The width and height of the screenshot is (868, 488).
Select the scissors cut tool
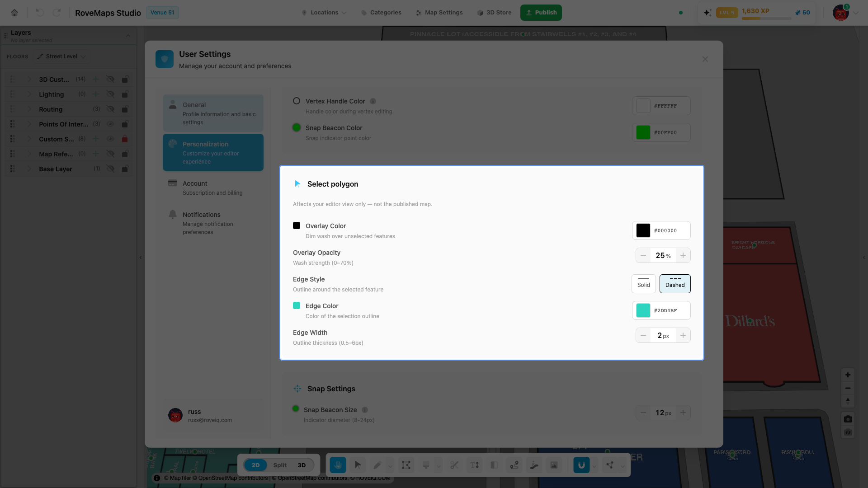454,465
